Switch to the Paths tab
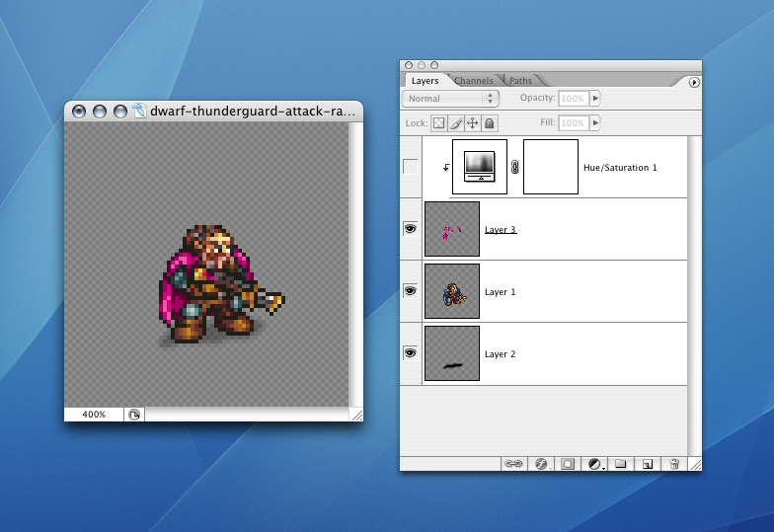Viewport: 774px width, 532px height. click(x=521, y=81)
